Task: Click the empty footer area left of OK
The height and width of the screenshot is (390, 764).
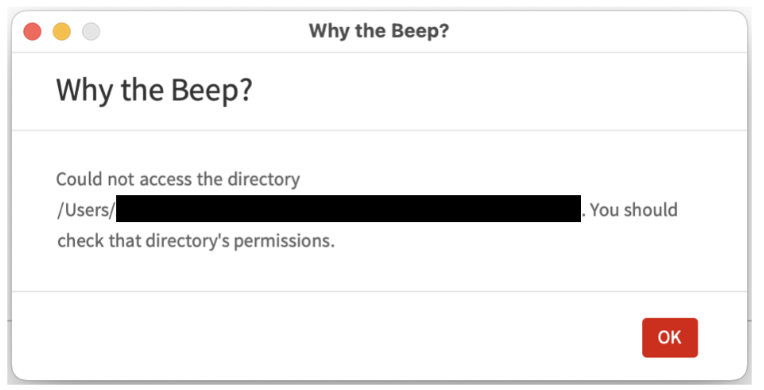Action: (326, 336)
